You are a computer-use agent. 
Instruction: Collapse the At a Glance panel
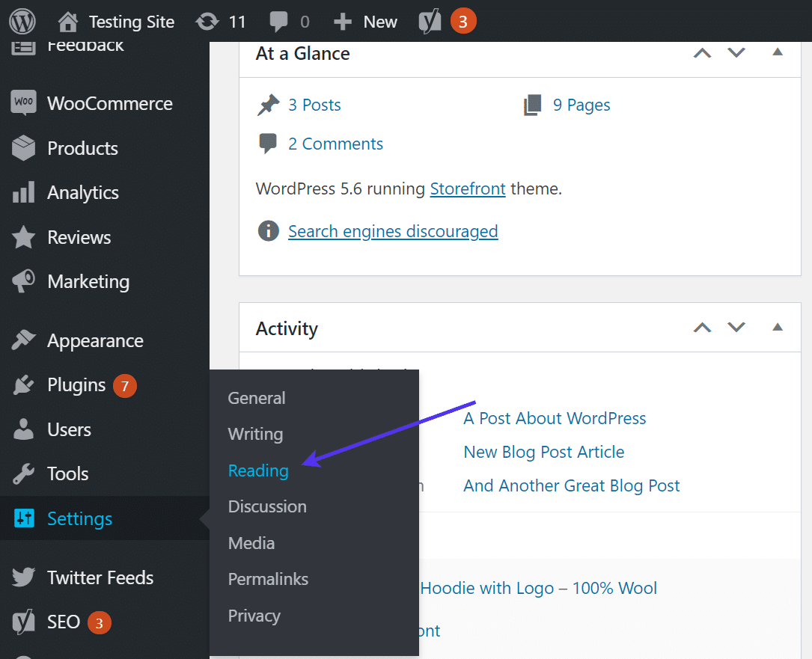[778, 52]
